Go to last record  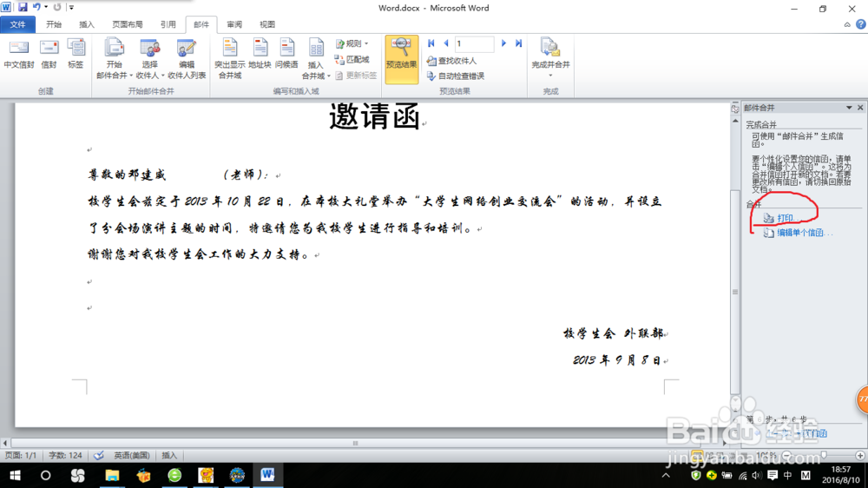(x=519, y=43)
